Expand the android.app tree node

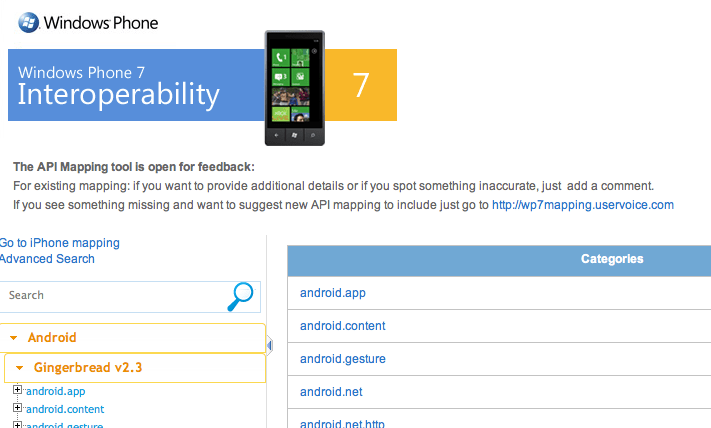tap(17, 390)
